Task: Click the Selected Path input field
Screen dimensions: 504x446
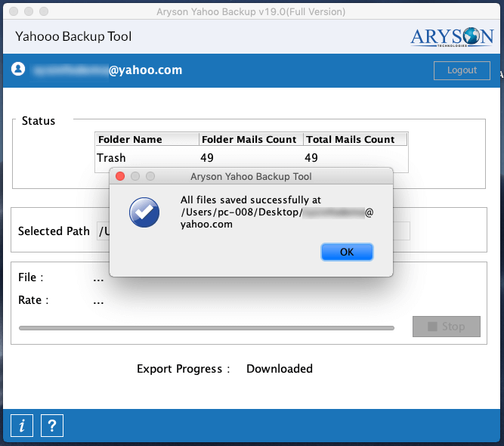Action: pos(253,231)
